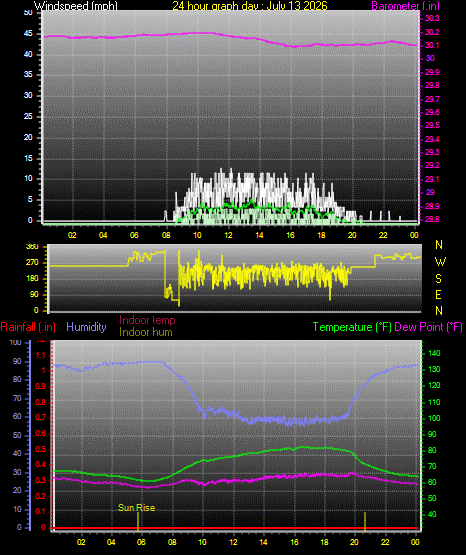Click the Sun Rise text label
Viewport: 466px width, 555px height.
point(137,508)
